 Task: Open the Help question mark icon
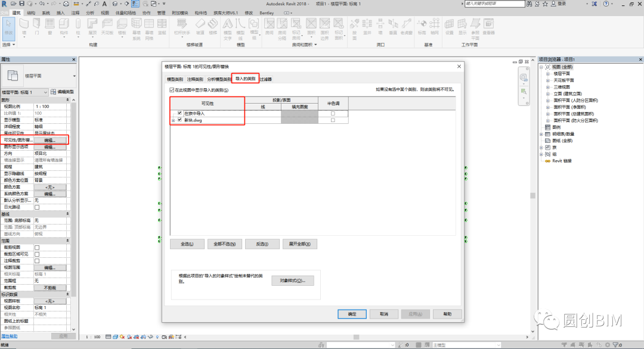point(606,4)
